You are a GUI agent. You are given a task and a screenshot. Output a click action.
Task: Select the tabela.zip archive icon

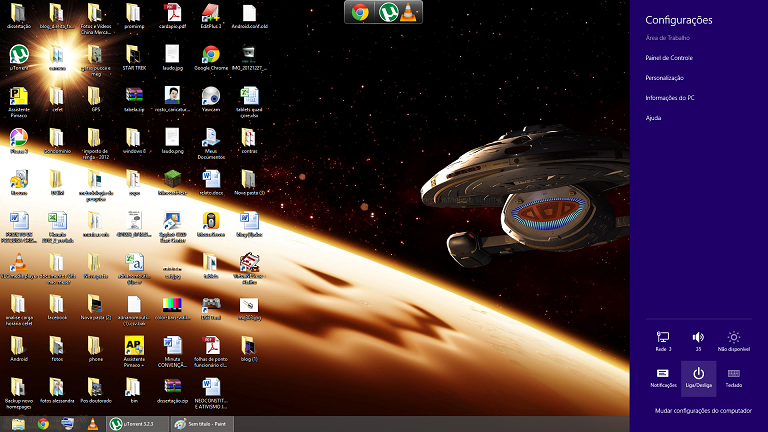pos(134,99)
